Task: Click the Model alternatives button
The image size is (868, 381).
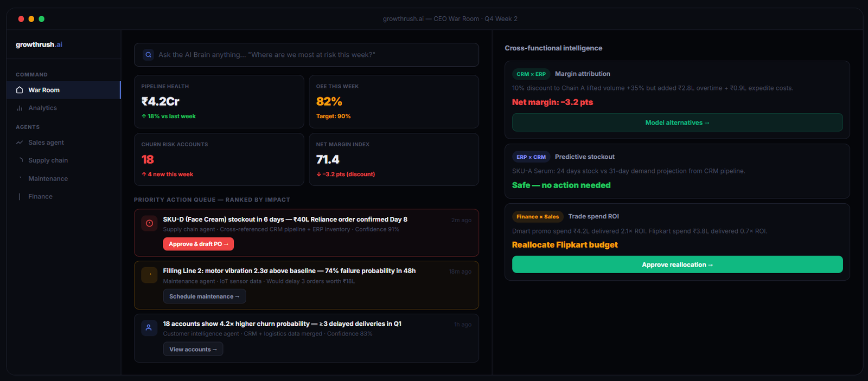Action: pyautogui.click(x=677, y=122)
